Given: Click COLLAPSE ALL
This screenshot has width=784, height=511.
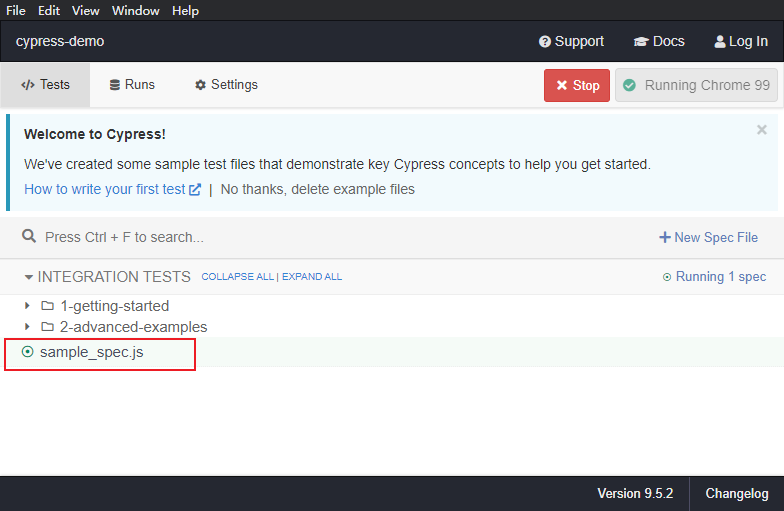Looking at the screenshot, I should click(238, 276).
